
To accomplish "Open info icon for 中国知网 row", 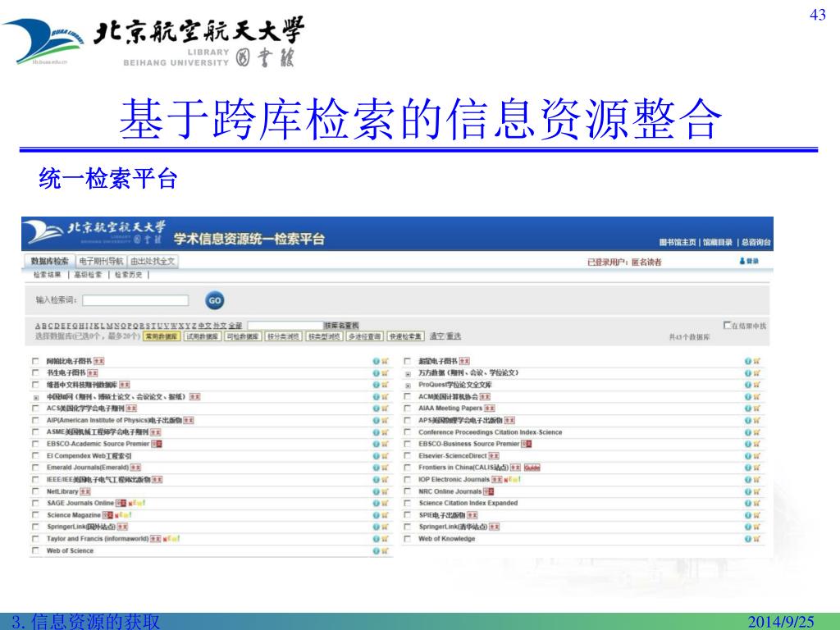I will 376,397.
